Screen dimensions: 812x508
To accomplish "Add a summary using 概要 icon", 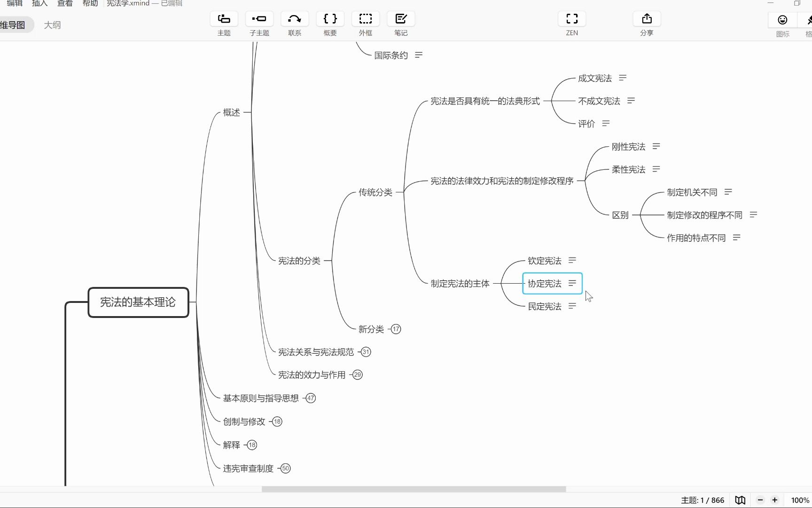I will (x=330, y=19).
